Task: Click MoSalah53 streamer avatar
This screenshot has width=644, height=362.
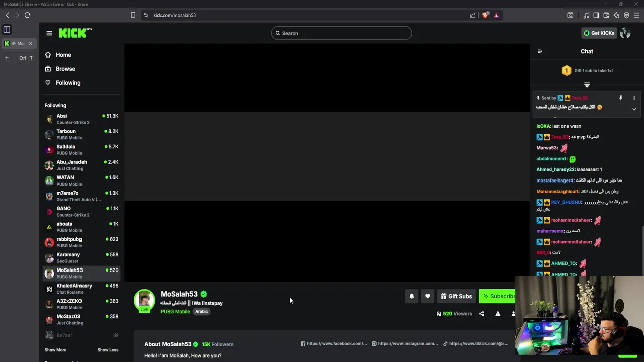Action: pos(144,300)
